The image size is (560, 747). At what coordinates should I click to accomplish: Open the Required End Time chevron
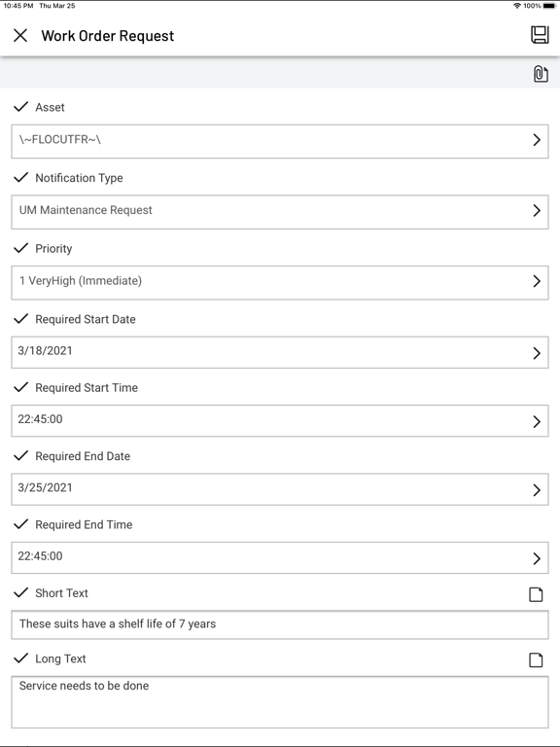(537, 558)
